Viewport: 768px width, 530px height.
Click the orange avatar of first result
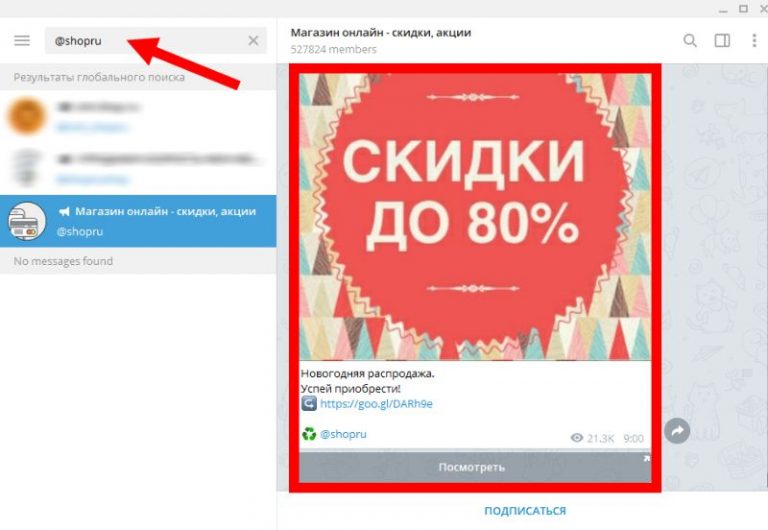coord(27,117)
